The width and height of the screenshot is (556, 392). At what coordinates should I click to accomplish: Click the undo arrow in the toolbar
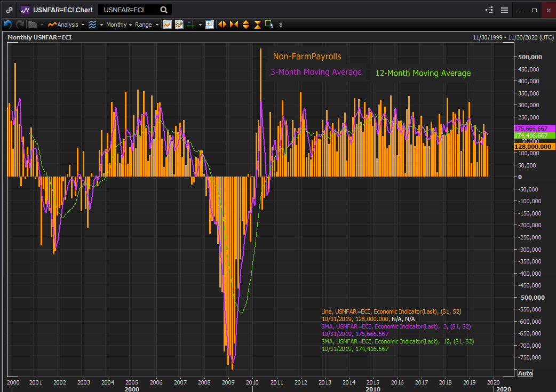tap(7, 25)
